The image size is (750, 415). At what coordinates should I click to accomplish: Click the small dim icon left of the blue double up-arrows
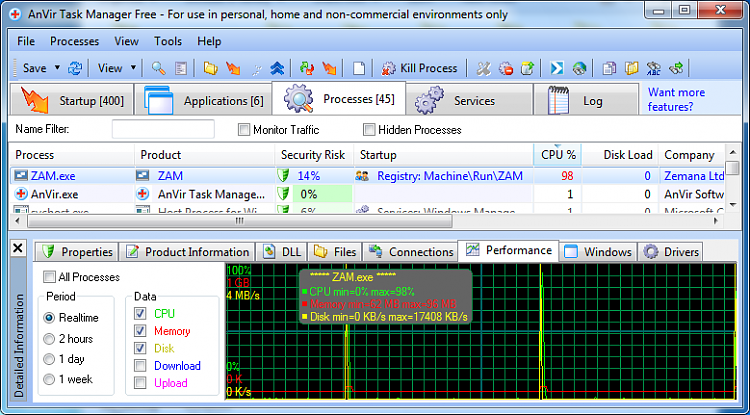256,69
